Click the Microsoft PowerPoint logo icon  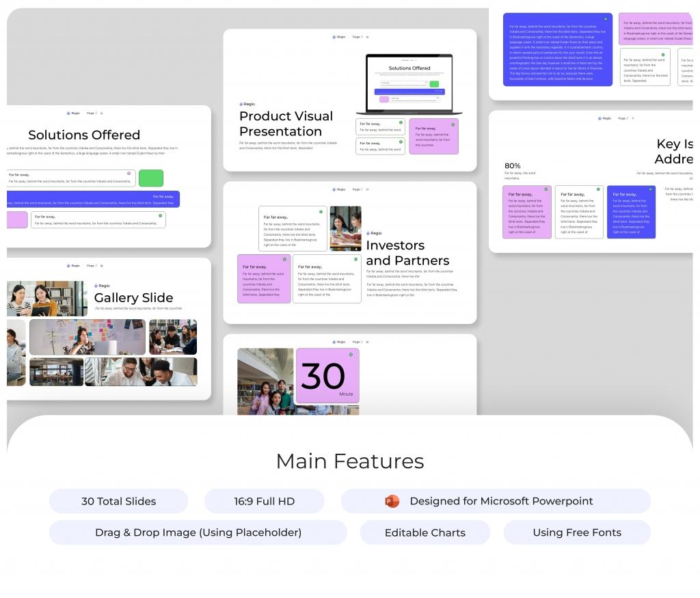click(392, 501)
